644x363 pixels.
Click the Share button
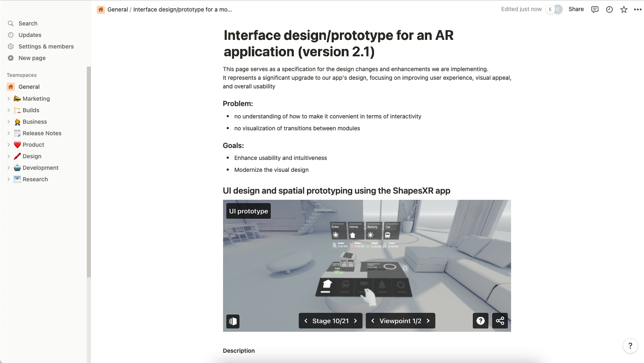point(576,9)
